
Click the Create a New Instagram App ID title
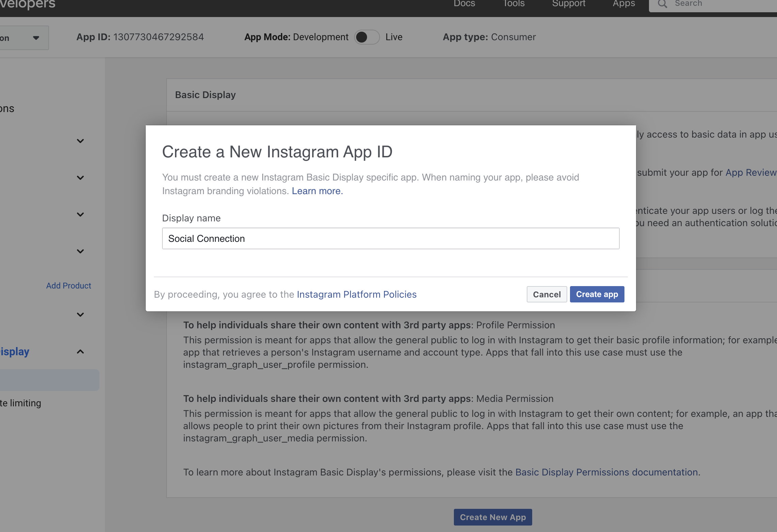tap(277, 152)
